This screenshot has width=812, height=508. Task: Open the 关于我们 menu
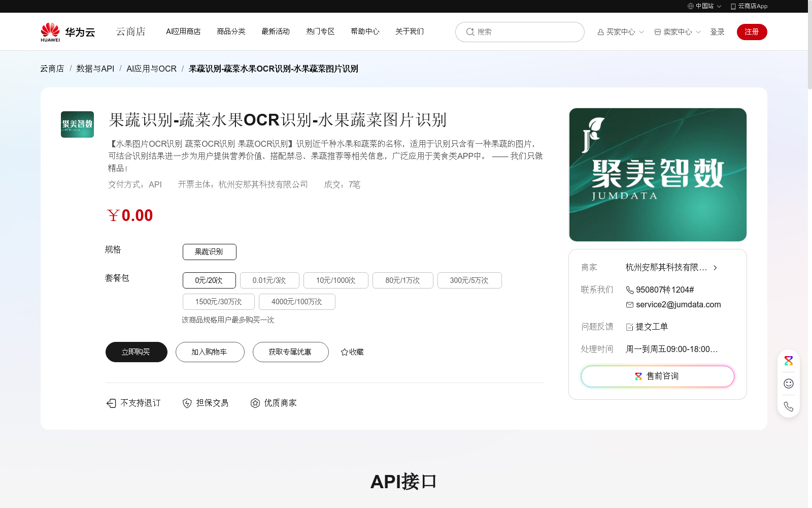click(x=410, y=31)
